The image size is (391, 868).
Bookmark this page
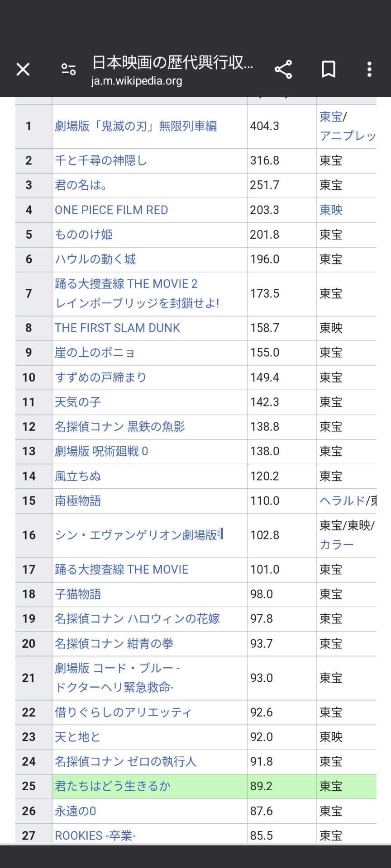click(x=328, y=70)
